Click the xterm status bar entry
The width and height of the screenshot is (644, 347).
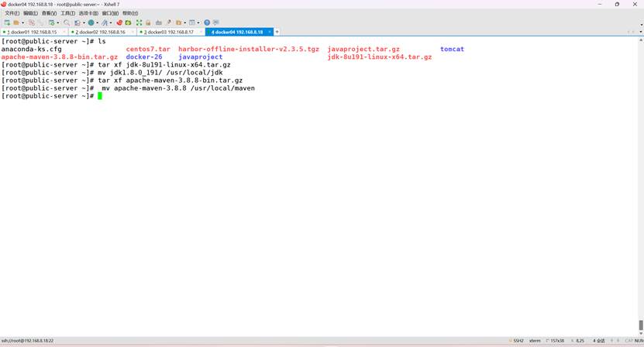point(535,341)
